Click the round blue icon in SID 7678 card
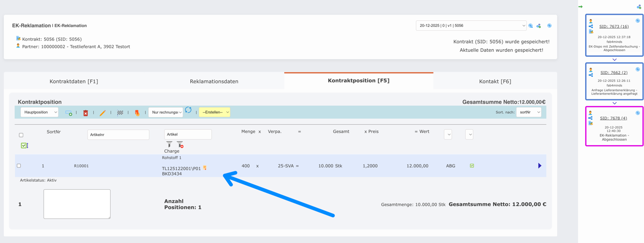The height and width of the screenshot is (243, 644). point(638,113)
